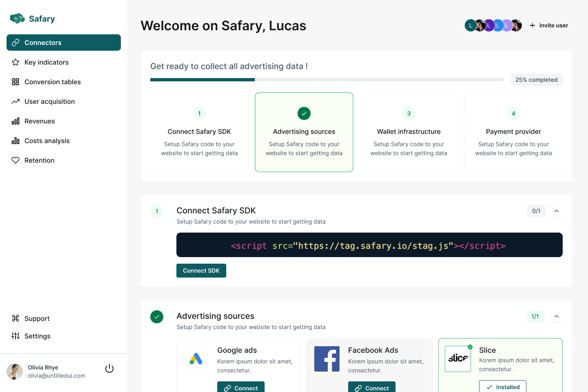
Task: Open Key indicators in the sidebar
Action: pos(64,62)
